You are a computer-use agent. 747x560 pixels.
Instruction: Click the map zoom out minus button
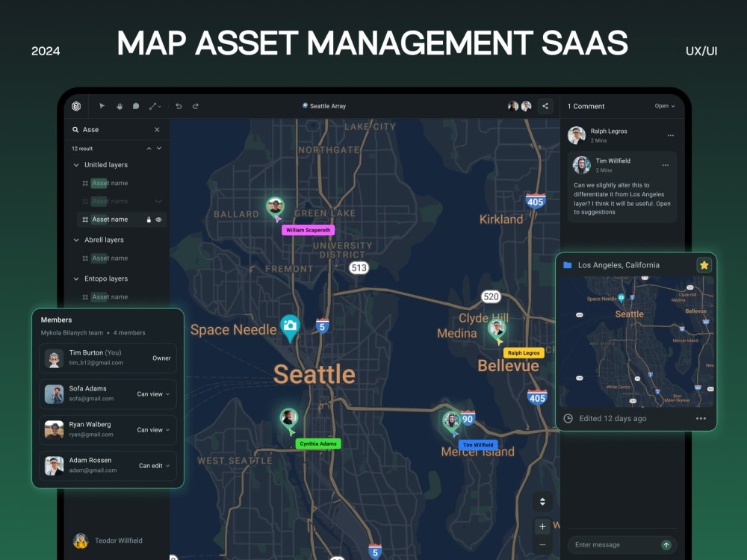tap(542, 545)
